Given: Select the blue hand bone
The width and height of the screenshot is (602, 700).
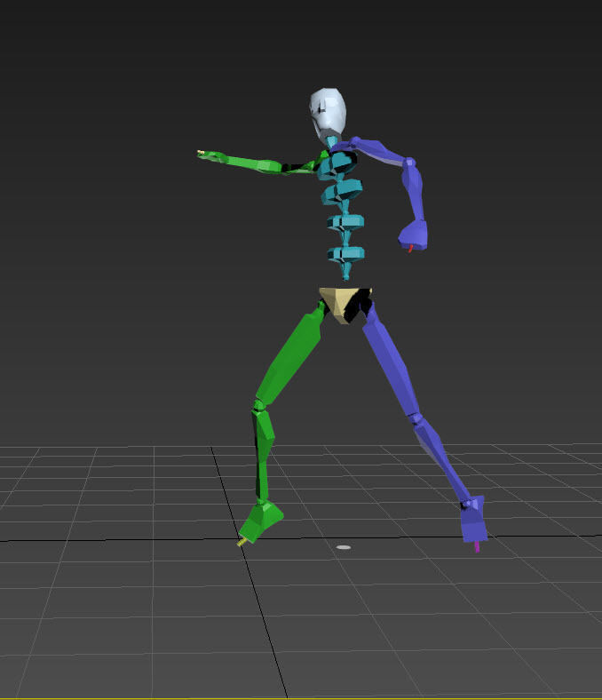Looking at the screenshot, I should [x=414, y=235].
